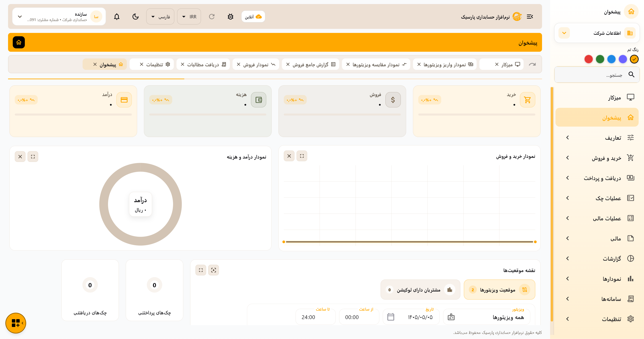Expand نمودار خرید و فروش chart fullscreen
The width and height of the screenshot is (644, 339).
pos(302,156)
